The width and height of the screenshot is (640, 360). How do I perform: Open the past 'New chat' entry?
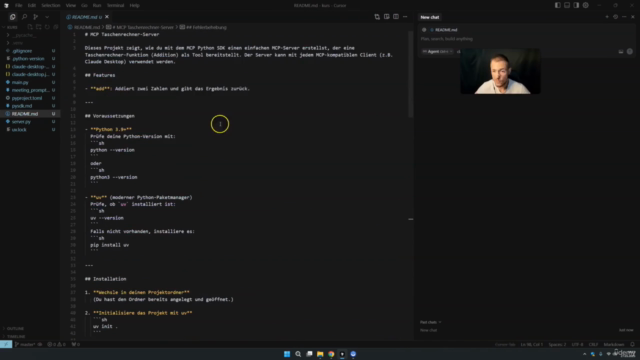click(429, 330)
